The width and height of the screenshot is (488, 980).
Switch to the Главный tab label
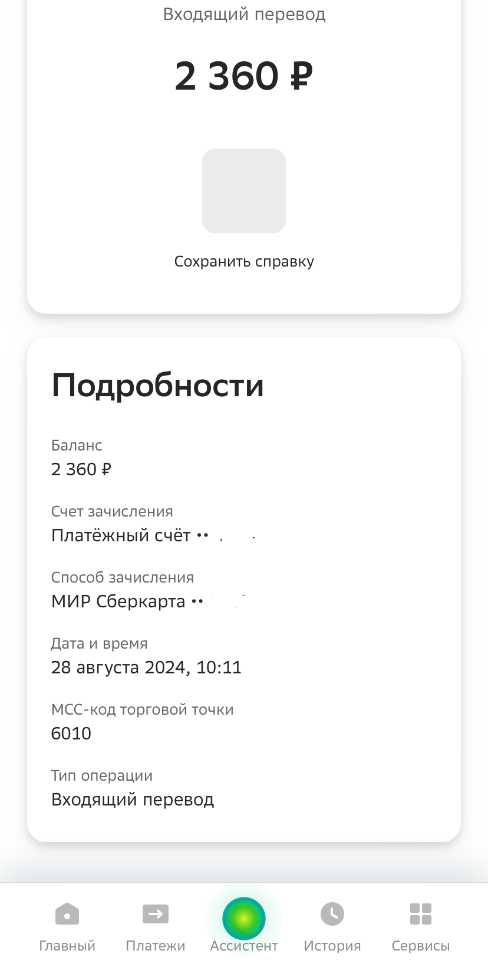point(67,946)
